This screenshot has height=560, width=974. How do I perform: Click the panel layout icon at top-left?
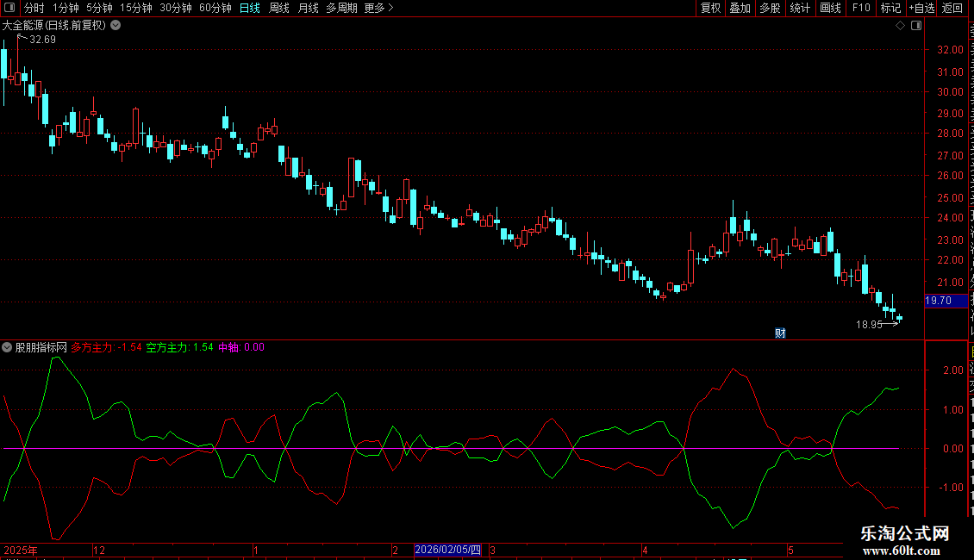click(x=9, y=8)
